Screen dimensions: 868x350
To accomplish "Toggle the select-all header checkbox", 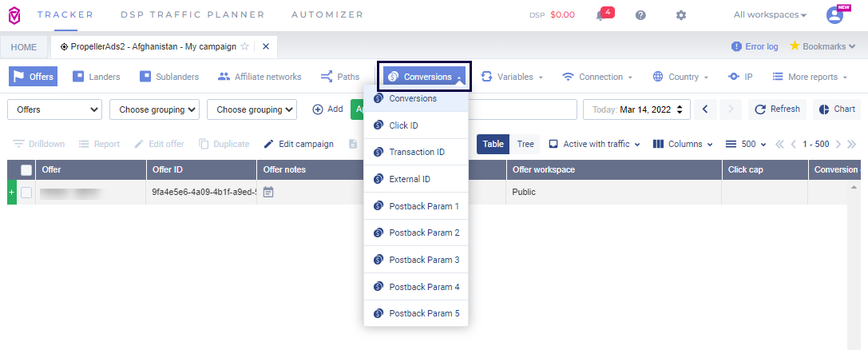I will [26, 169].
